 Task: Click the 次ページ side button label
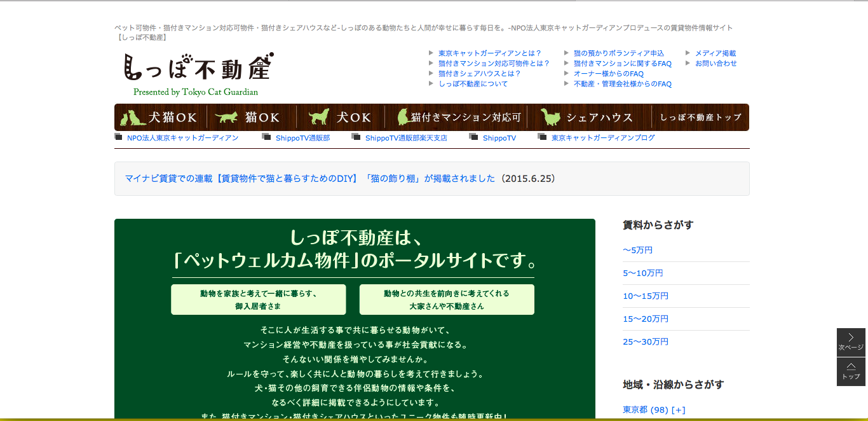point(851,348)
